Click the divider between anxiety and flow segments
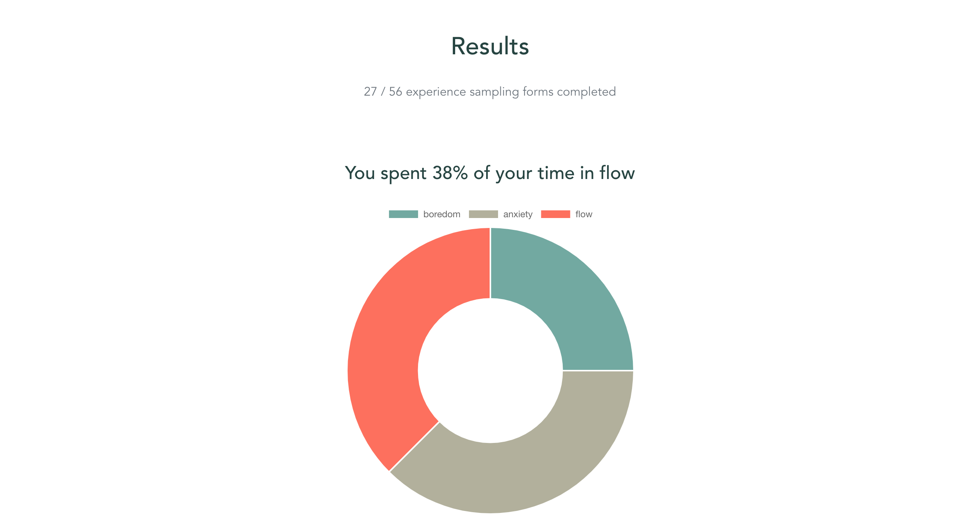This screenshot has height=524, width=980. 414,446
